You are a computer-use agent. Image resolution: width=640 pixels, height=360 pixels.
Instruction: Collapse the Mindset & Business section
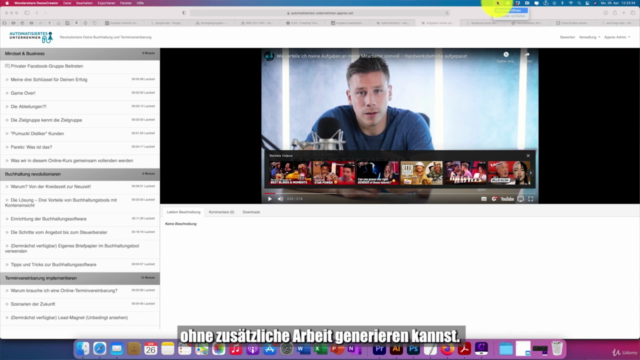click(x=80, y=53)
